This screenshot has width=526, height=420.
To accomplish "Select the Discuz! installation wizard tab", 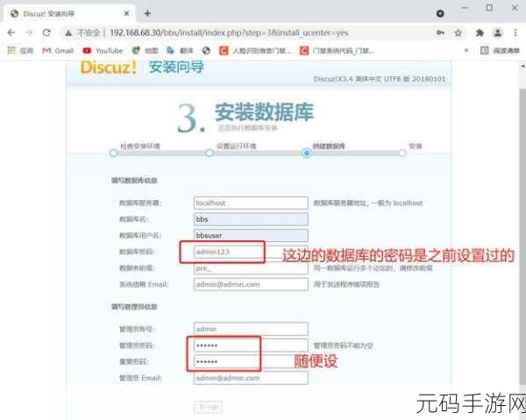I will [x=68, y=13].
